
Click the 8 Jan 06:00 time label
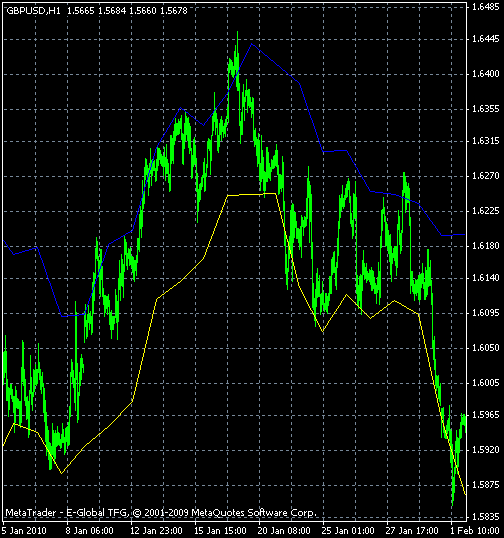click(x=89, y=530)
